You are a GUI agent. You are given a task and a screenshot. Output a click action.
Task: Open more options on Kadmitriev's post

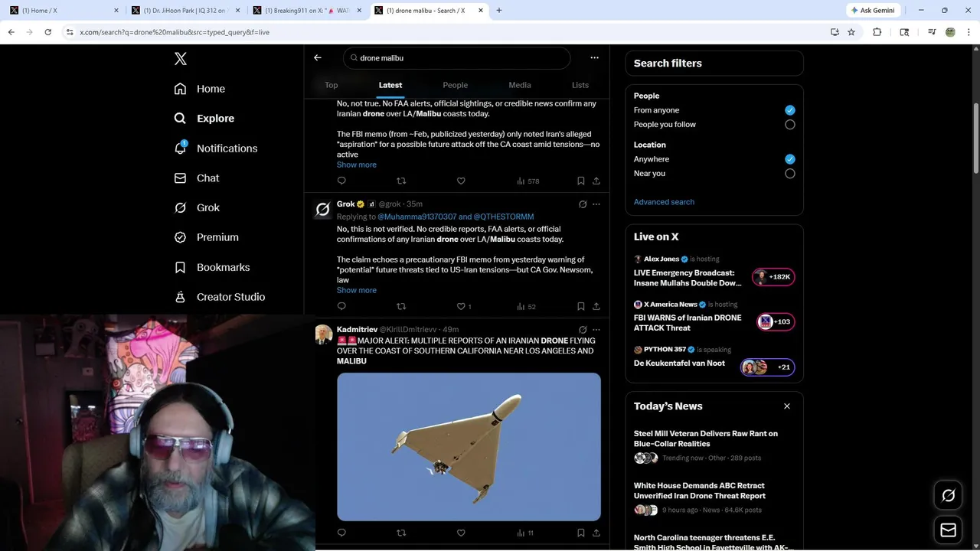[x=596, y=330]
